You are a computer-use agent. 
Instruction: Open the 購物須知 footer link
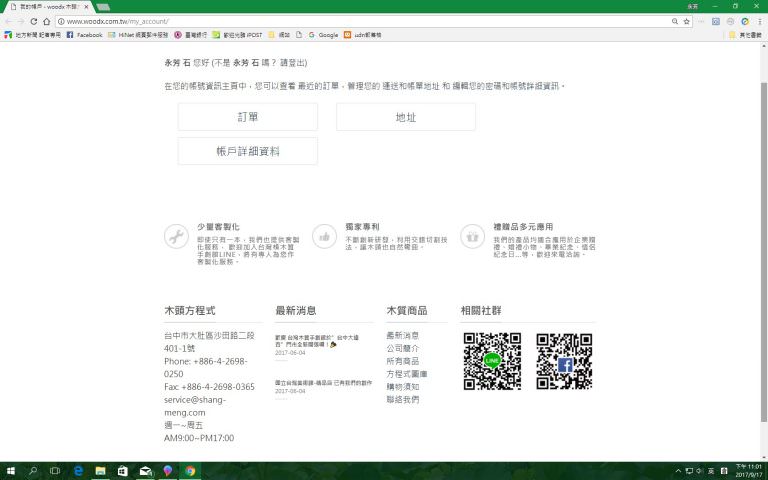coord(402,386)
